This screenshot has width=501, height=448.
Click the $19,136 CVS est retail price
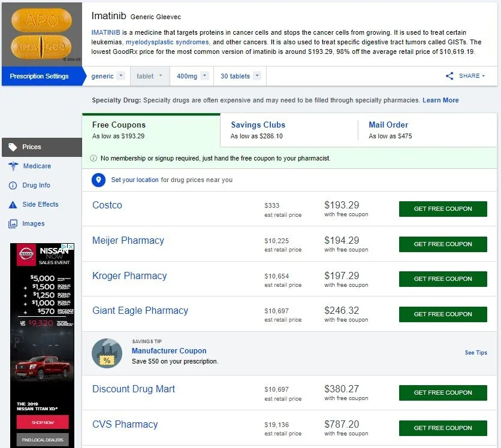276,425
